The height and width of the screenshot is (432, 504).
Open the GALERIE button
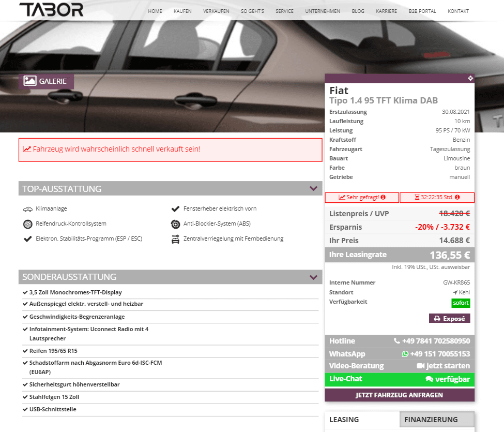pos(47,81)
